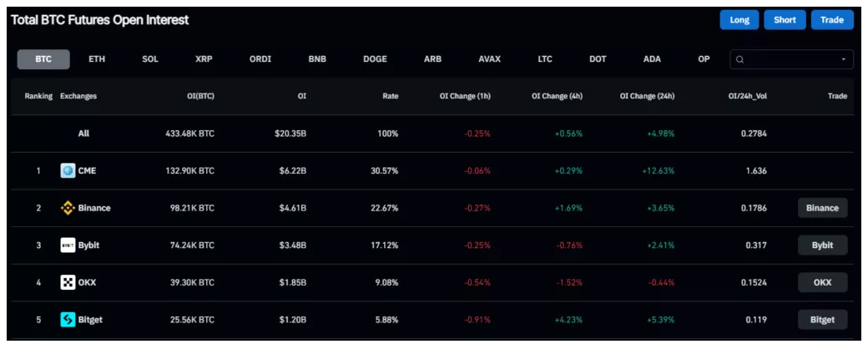This screenshot has width=868, height=349.
Task: Open the DOGE futures tab
Action: 375,59
